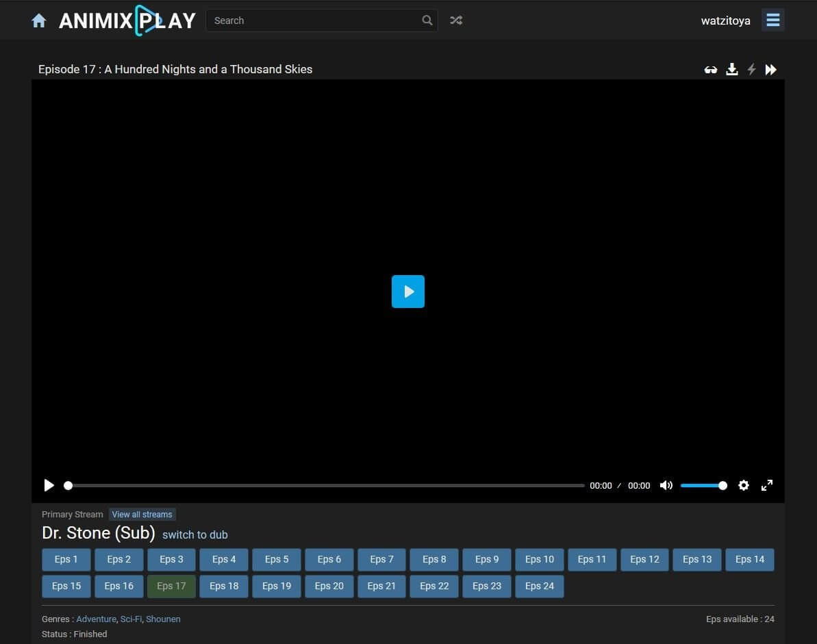This screenshot has width=817, height=644.
Task: Toggle theater mode glasses icon
Action: 711,70
